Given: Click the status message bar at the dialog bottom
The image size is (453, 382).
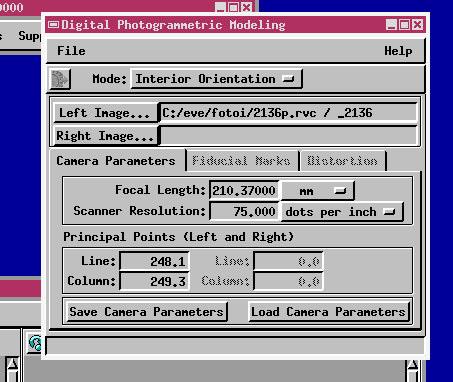Looking at the screenshot, I should pos(235,346).
